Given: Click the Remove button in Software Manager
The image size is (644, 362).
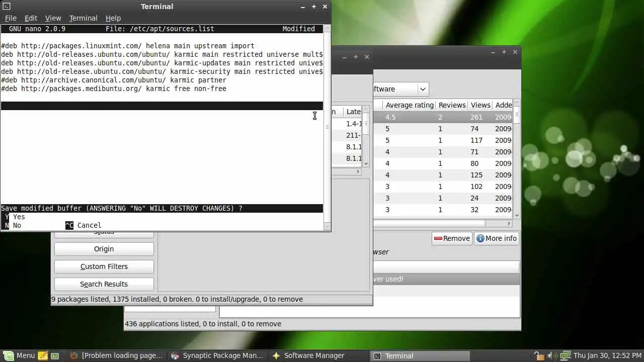Looking at the screenshot, I should [x=452, y=238].
